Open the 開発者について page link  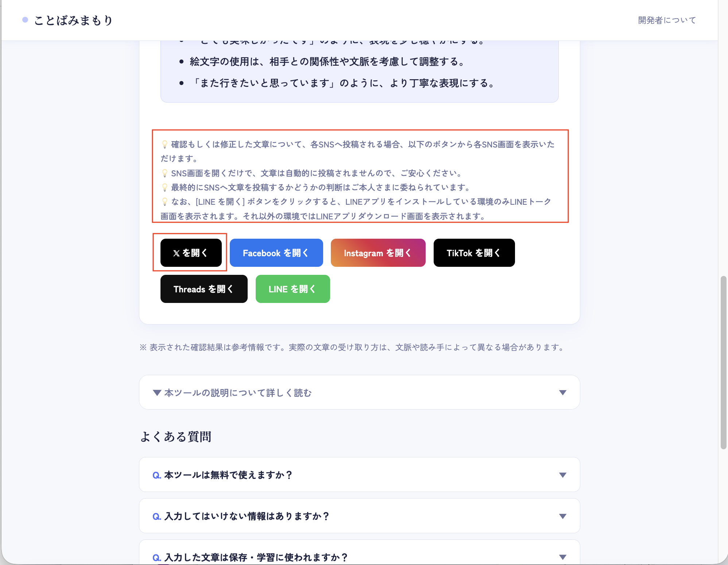click(666, 20)
